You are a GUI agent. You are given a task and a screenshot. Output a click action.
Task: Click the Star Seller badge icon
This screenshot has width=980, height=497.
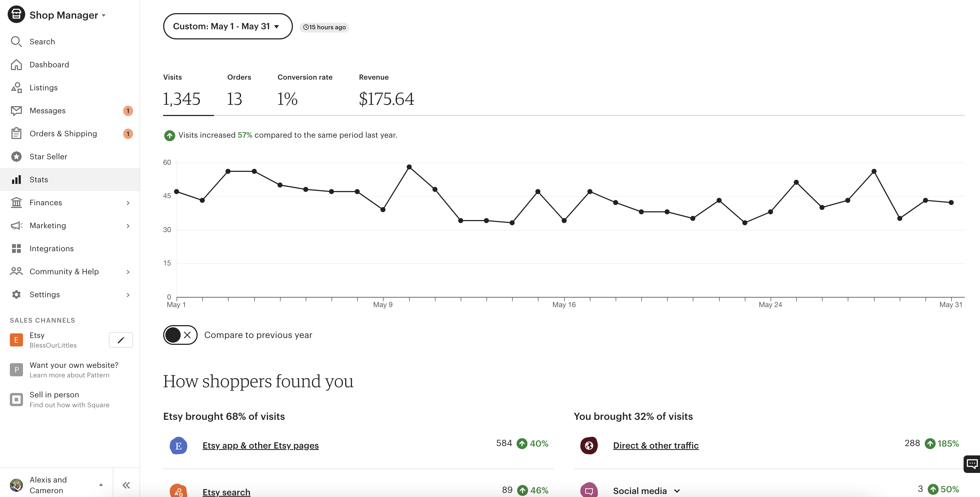pos(16,157)
